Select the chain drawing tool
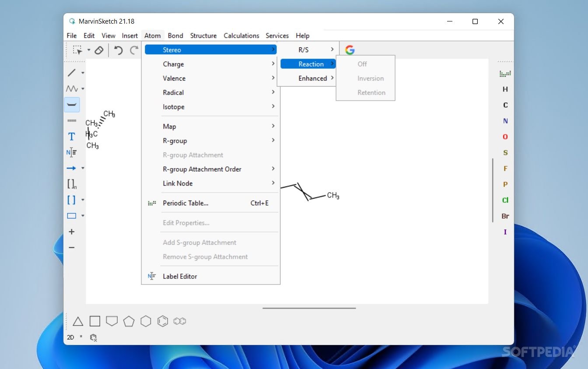Image resolution: width=588 pixels, height=369 pixels. tap(71, 88)
